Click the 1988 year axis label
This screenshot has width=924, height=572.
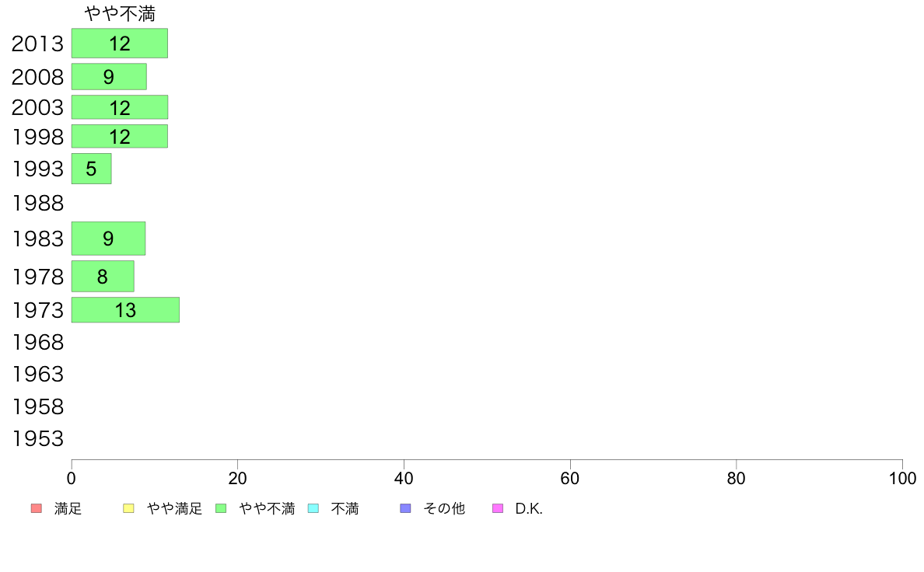tap(37, 204)
